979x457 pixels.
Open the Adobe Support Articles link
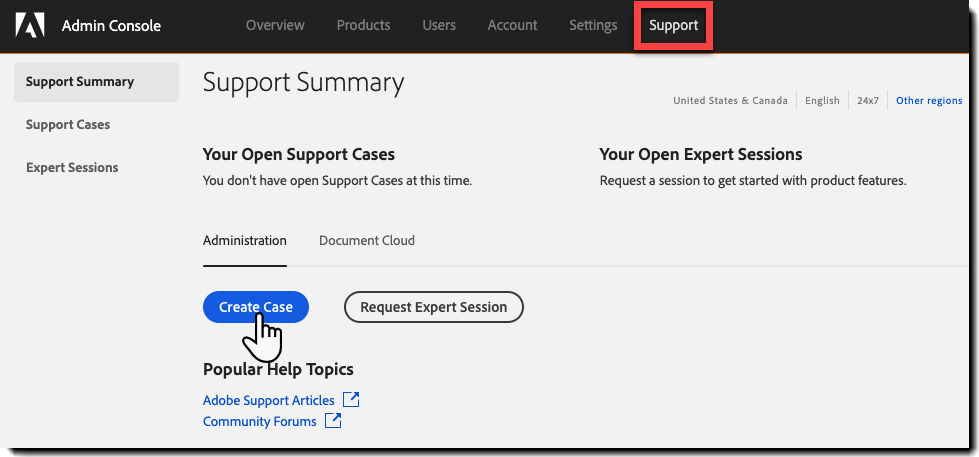268,401
